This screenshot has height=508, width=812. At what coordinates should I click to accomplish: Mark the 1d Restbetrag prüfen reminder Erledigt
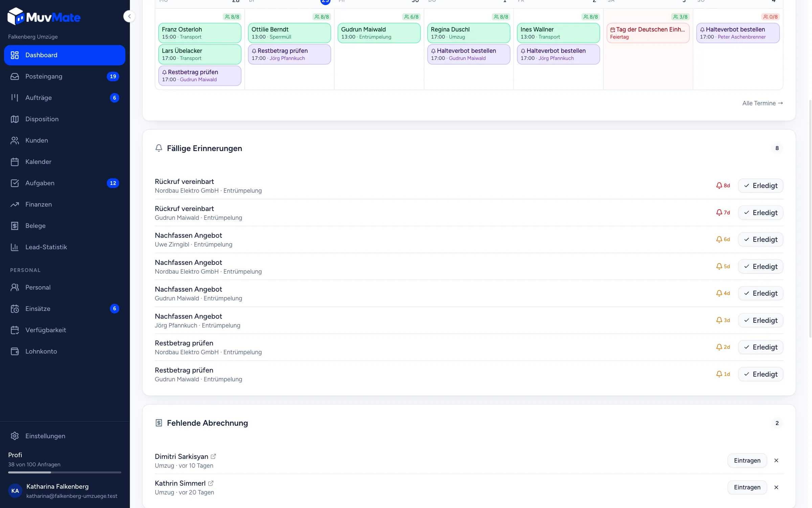[760, 374]
